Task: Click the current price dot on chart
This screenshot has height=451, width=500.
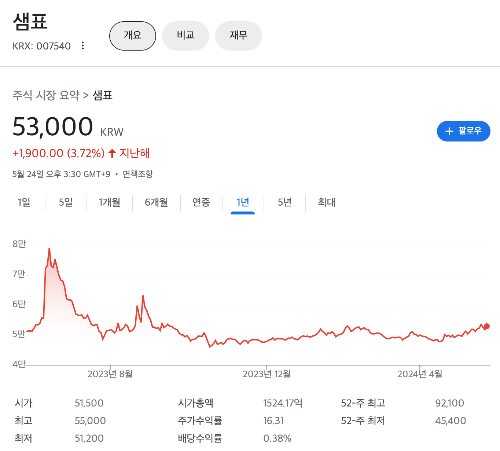Action: [x=487, y=326]
